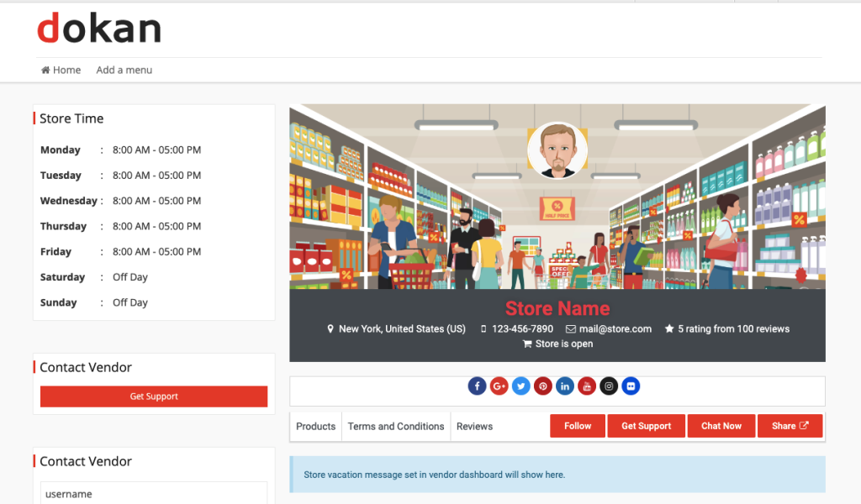
Task: Click the dokan site logo
Action: 99,28
